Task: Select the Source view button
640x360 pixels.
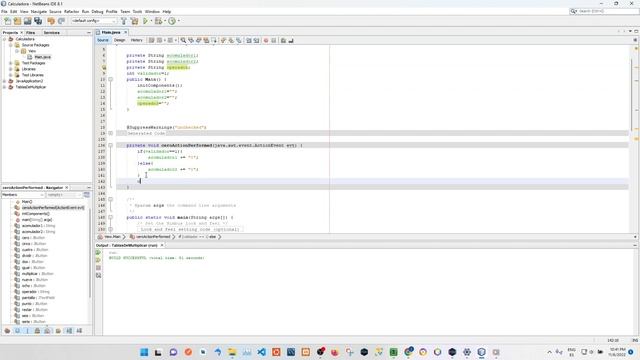Action: (103, 40)
